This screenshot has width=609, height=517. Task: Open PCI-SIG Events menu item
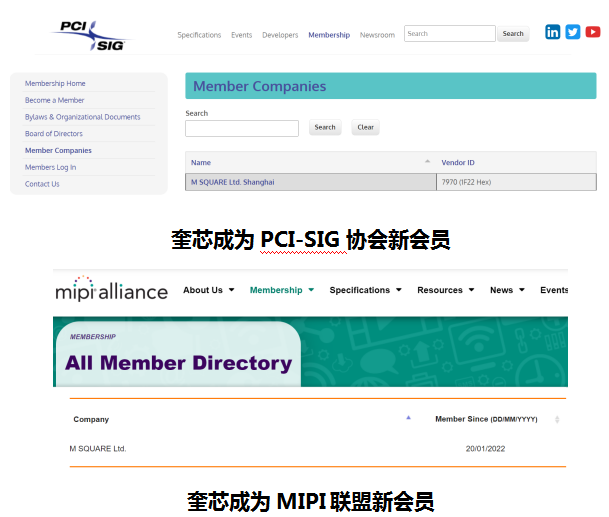(242, 35)
